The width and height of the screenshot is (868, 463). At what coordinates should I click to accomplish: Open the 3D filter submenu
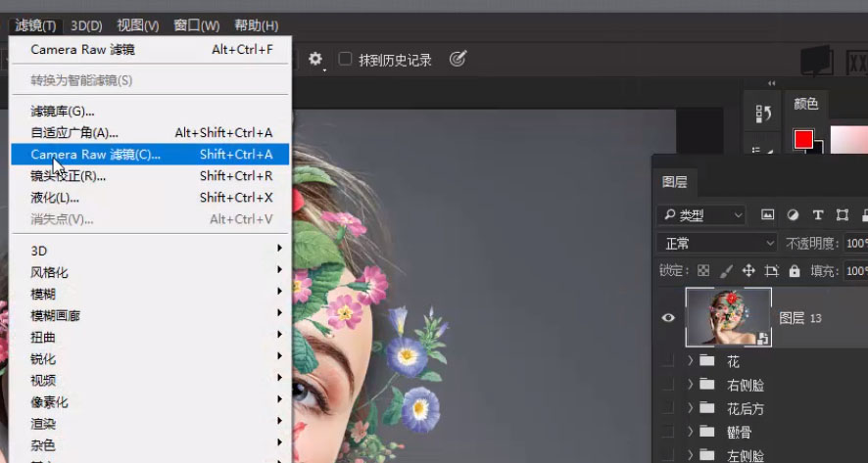pyautogui.click(x=150, y=251)
